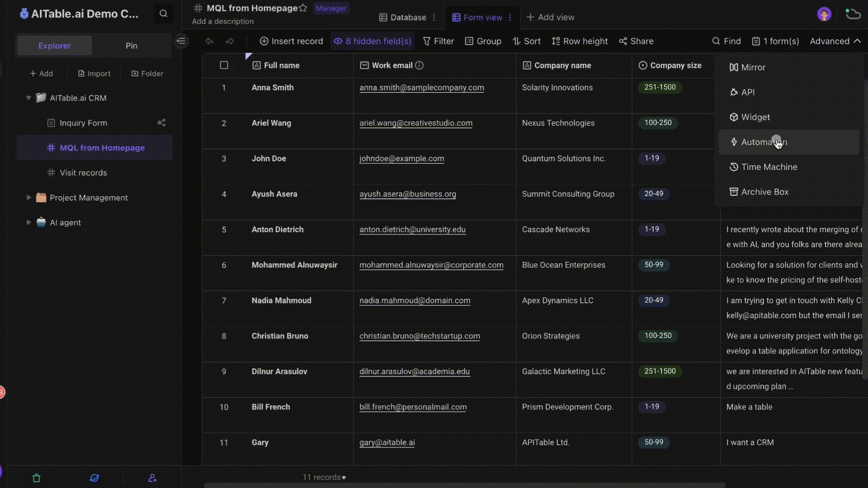This screenshot has width=868, height=488.
Task: Switch to the Pin tab in the sidebar
Action: tap(131, 45)
